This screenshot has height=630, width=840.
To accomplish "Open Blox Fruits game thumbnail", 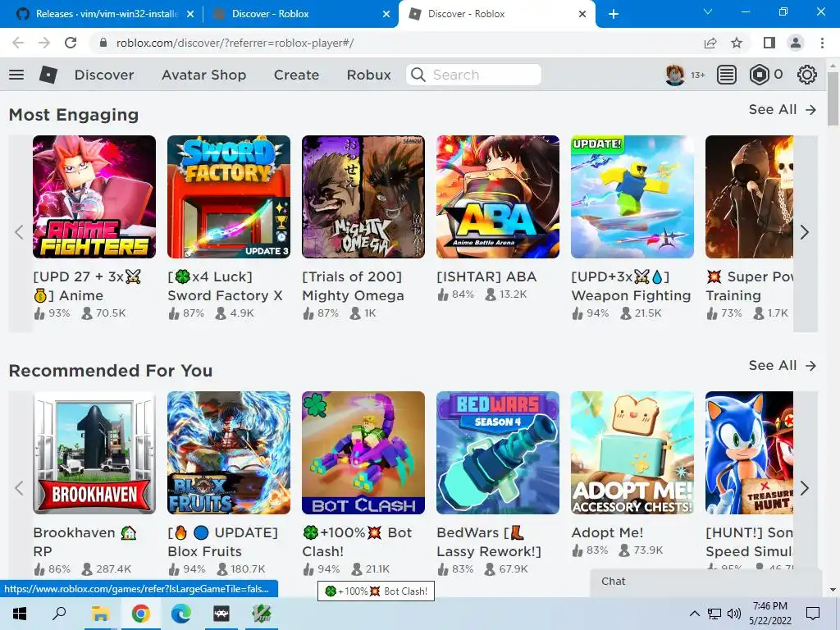I will pyautogui.click(x=229, y=453).
